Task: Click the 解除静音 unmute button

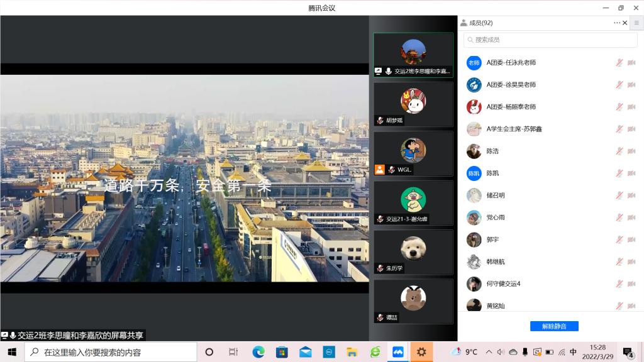Action: click(x=554, y=326)
